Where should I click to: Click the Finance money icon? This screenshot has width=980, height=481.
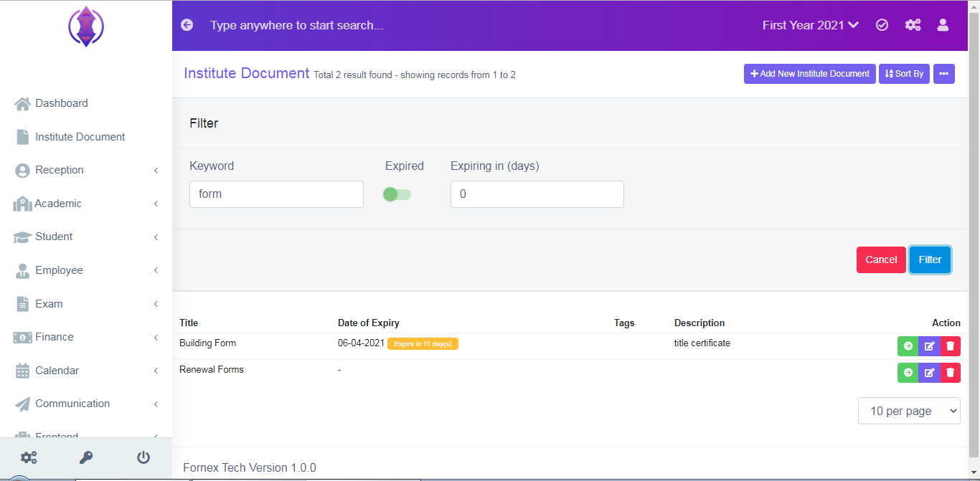[x=22, y=338]
